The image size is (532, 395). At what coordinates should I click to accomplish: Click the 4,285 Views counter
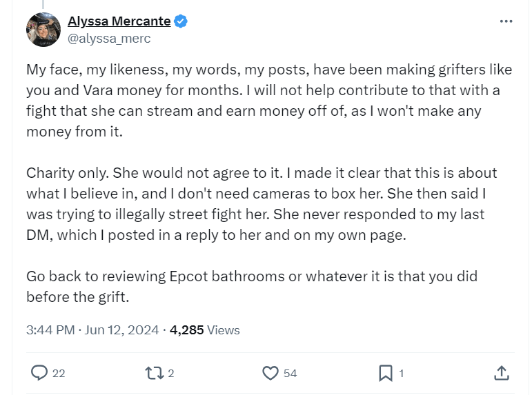pyautogui.click(x=204, y=330)
